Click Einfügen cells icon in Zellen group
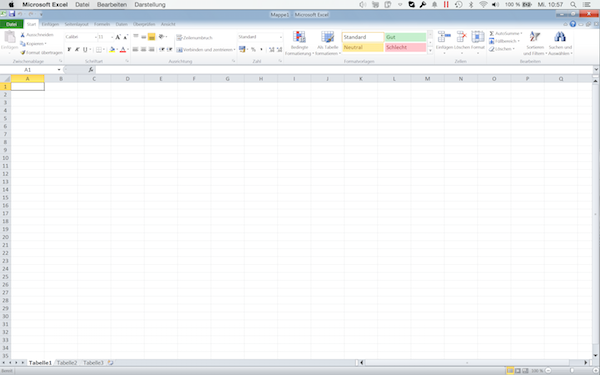The height and width of the screenshot is (375, 600). pyautogui.click(x=444, y=37)
